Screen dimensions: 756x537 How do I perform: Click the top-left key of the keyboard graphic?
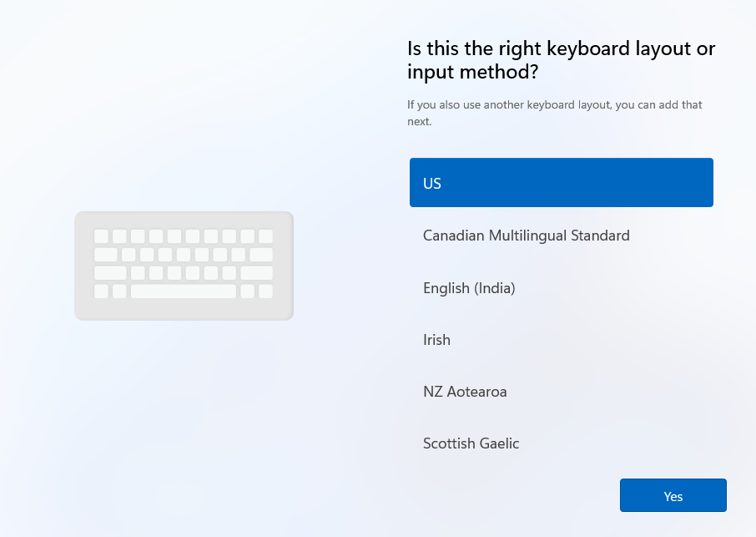[101, 236]
